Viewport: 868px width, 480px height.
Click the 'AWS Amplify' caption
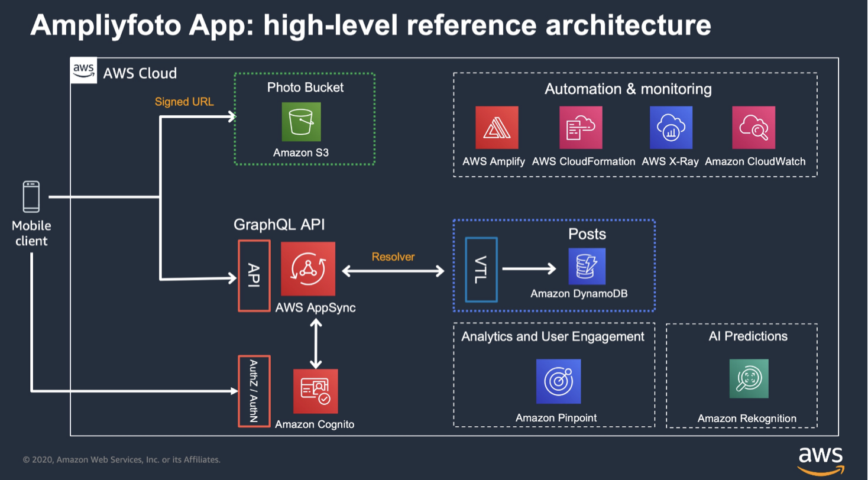click(x=494, y=161)
